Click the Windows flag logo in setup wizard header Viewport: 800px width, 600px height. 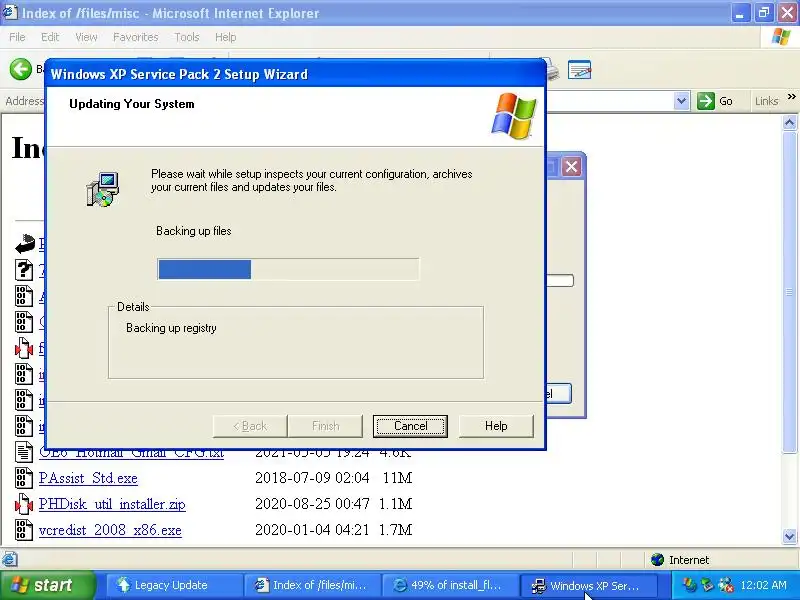pos(514,116)
